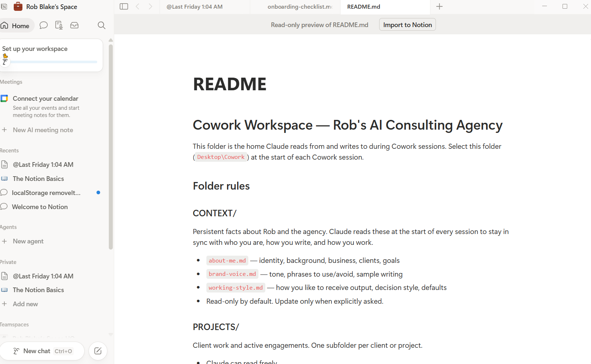The image size is (591, 364).
Task: Click the workspace setup progress bar
Action: pyautogui.click(x=53, y=62)
